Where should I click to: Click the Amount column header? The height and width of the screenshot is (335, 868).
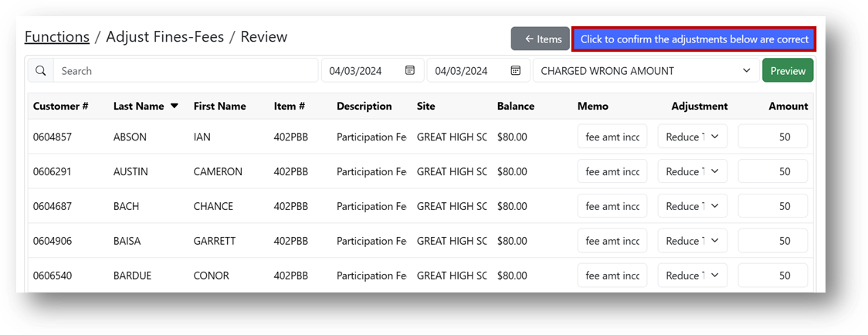tap(788, 107)
